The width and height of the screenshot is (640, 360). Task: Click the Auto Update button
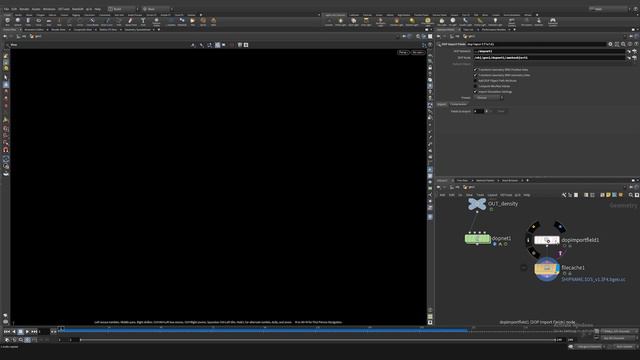click(624, 347)
